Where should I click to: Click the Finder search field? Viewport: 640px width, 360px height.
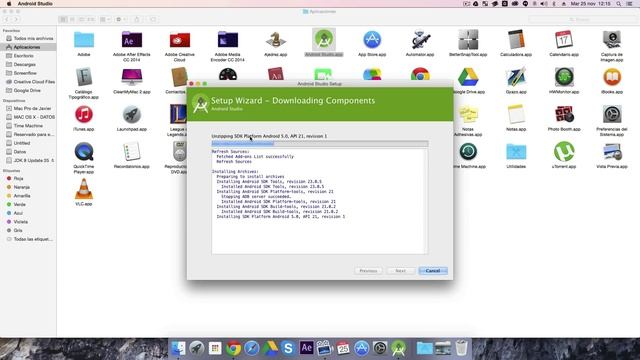582,19
